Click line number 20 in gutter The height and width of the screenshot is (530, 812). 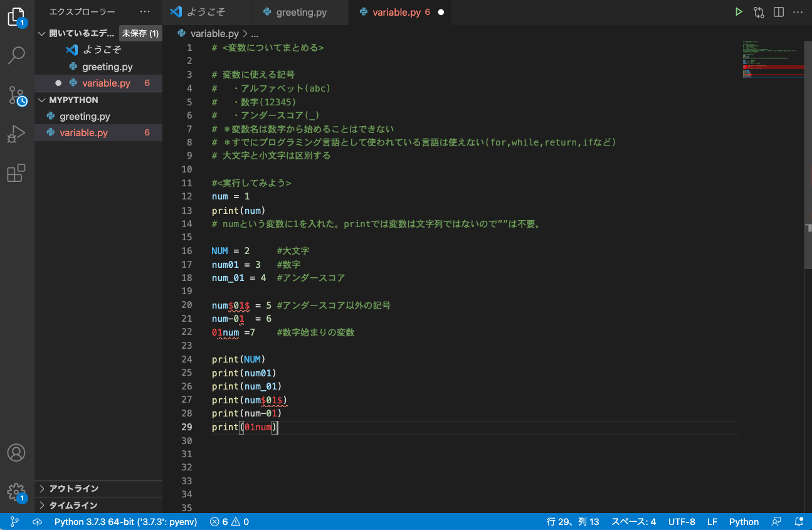(187, 305)
